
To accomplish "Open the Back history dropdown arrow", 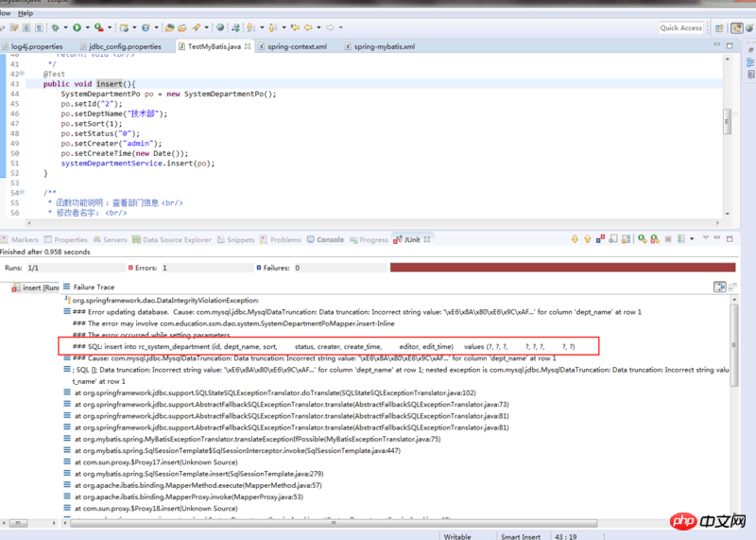I will click(318, 27).
